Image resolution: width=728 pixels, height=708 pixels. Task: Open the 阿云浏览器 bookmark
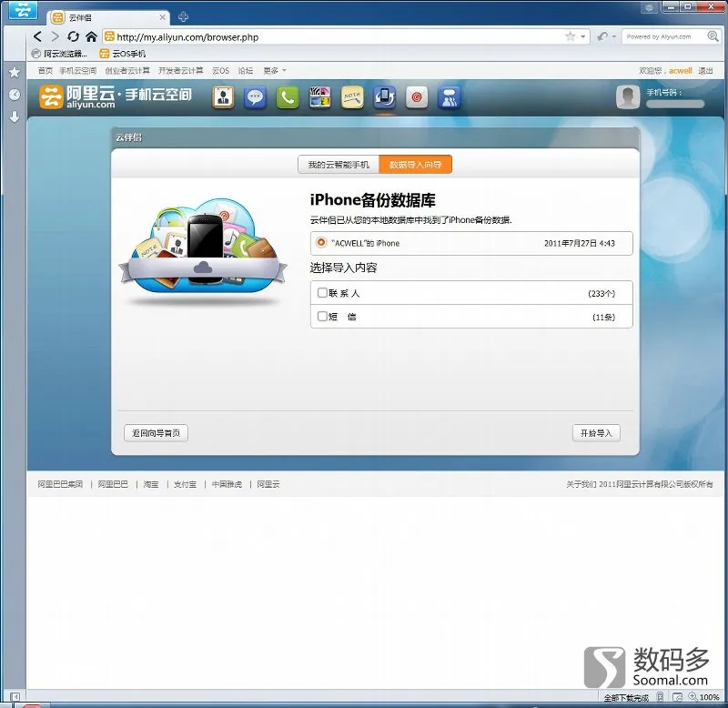(59, 54)
